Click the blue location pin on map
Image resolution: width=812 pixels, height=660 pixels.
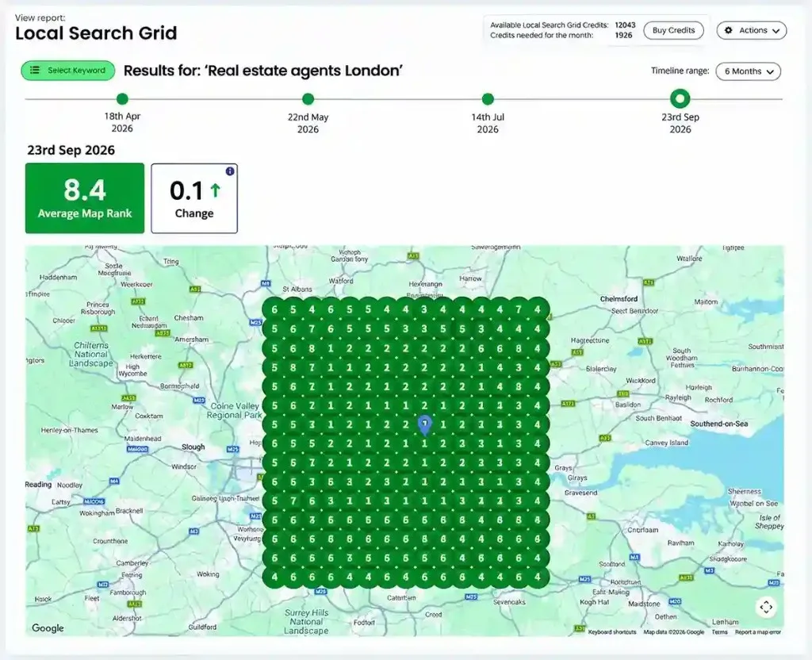point(425,425)
